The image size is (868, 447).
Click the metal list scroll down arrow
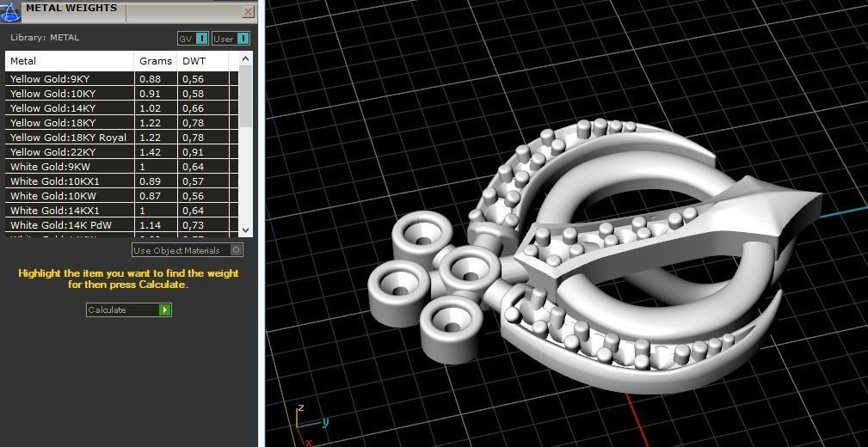[246, 230]
